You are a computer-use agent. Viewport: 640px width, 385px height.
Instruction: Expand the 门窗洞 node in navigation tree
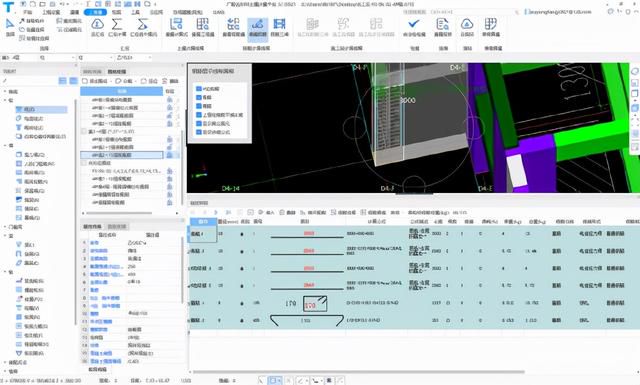pos(5,227)
